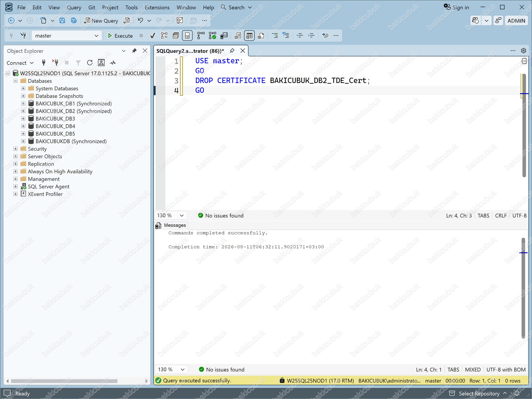
Task: Click the Save All icon
Action: (x=74, y=20)
